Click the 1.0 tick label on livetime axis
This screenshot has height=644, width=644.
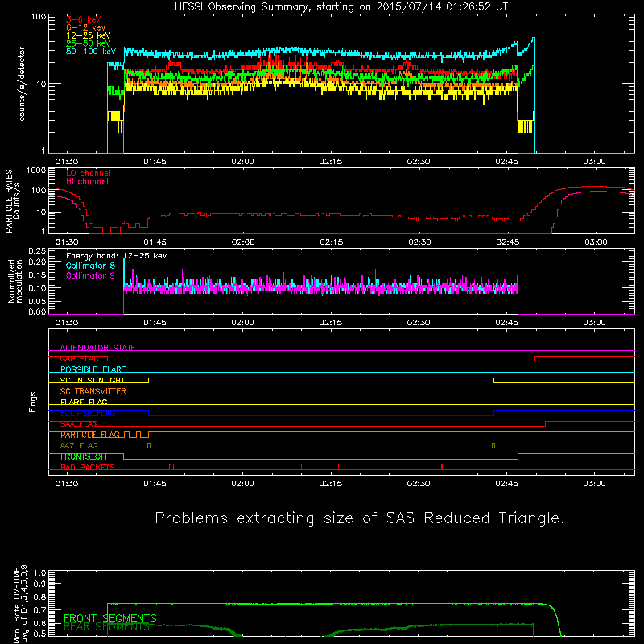coord(39,573)
